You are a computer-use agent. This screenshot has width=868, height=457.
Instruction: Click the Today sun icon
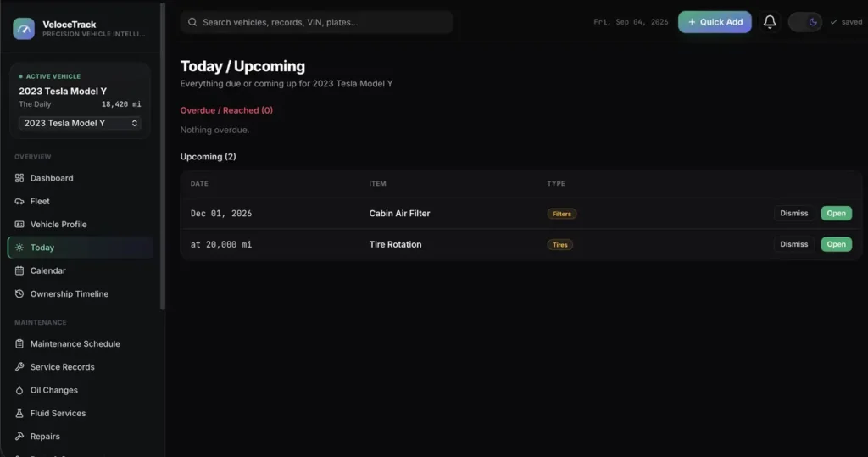(x=19, y=248)
